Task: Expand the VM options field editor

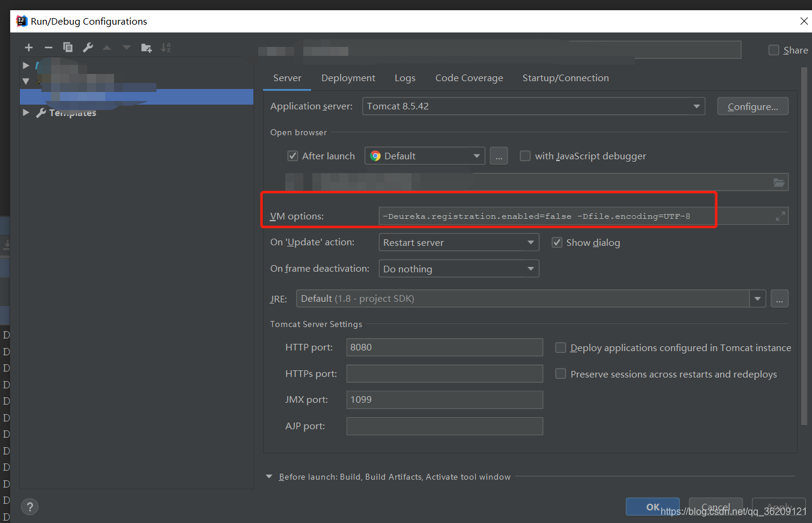Action: (780, 216)
